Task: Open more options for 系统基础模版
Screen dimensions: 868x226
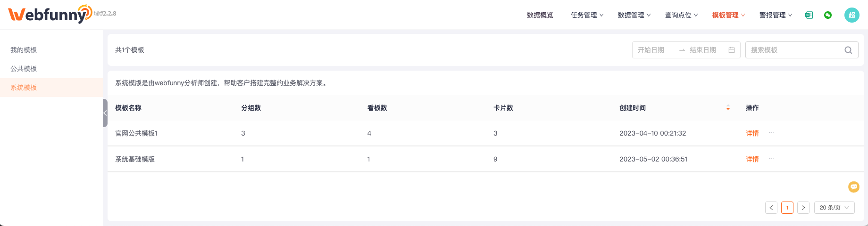Action: pyautogui.click(x=772, y=159)
